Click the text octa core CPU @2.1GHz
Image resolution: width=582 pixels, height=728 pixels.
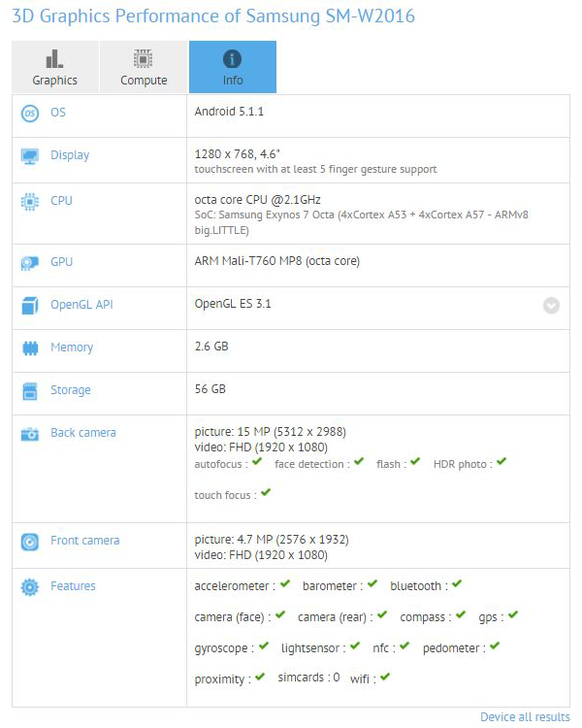(x=258, y=200)
